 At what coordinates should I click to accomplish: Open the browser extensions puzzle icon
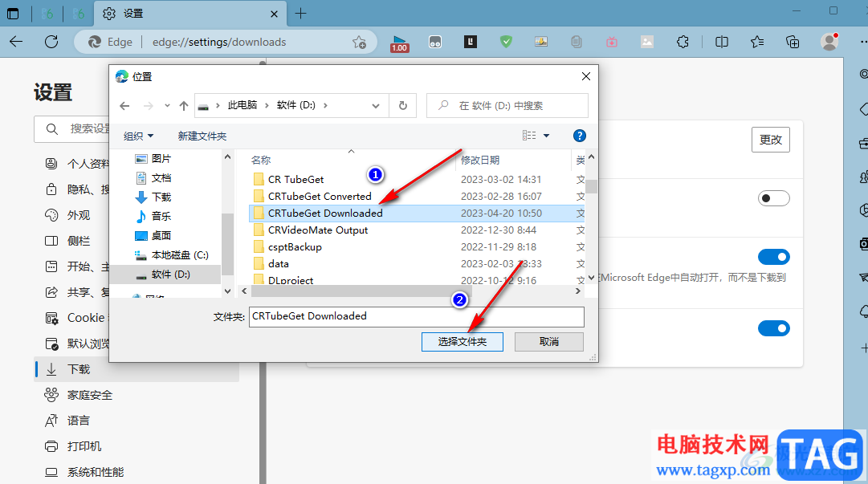[683, 42]
